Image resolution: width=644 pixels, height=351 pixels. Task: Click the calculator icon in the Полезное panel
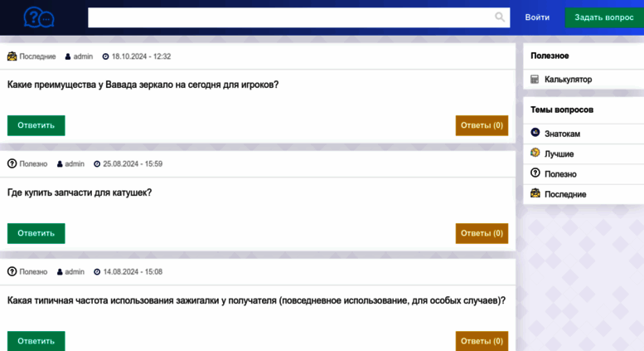click(535, 80)
